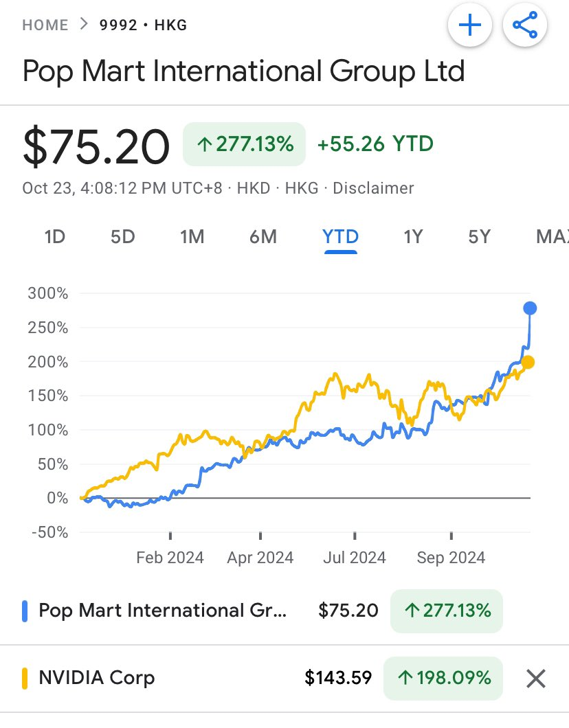
Task: Select the 1D time range tab
Action: (54, 237)
